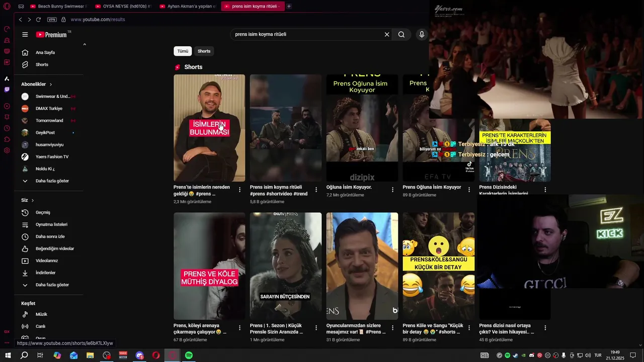644x362 pixels.
Task: Expand the Siz section chevron
Action: (33, 201)
